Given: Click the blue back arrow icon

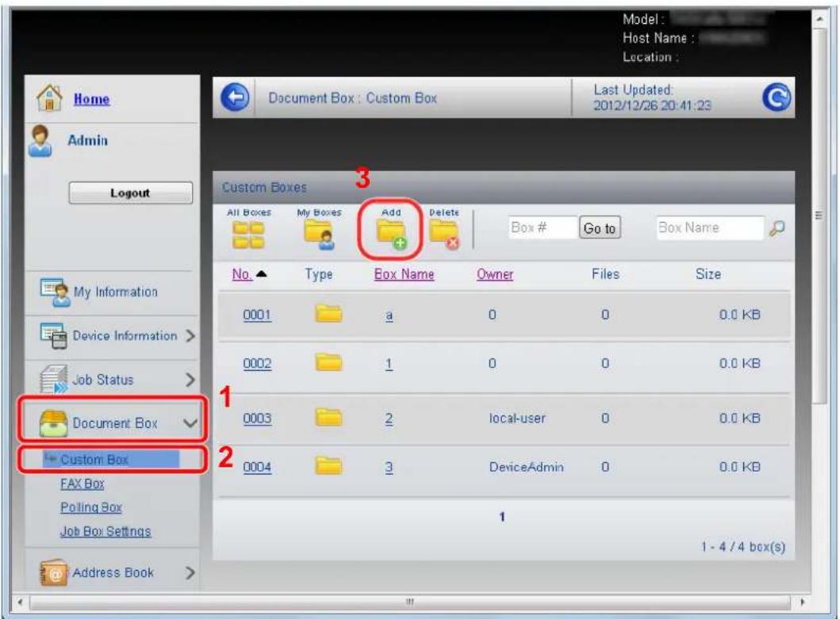Looking at the screenshot, I should [235, 98].
